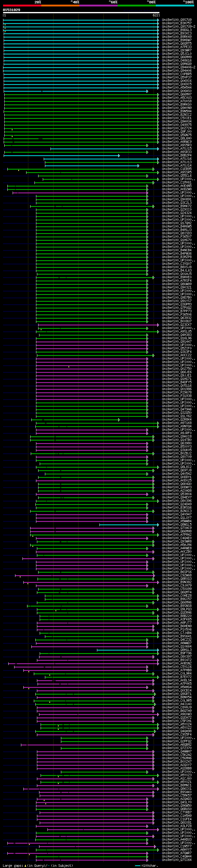Select the UniRef100_B9RKG0 label

tap(177, 104)
